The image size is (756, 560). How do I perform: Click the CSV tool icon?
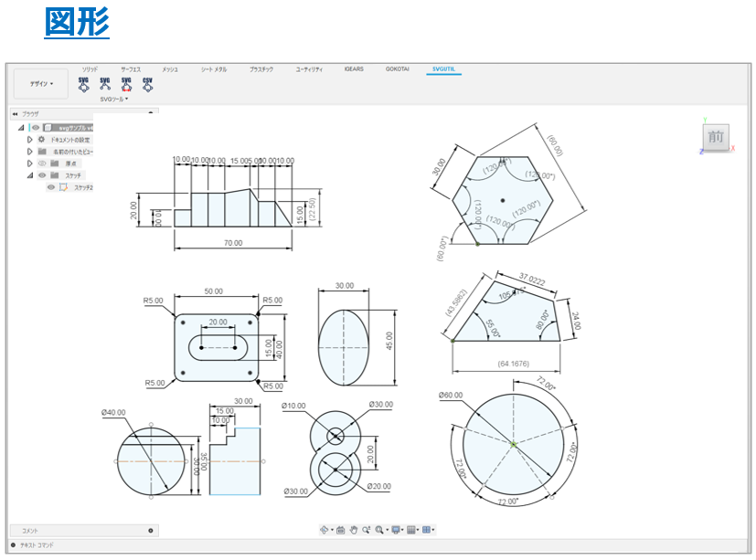click(147, 84)
